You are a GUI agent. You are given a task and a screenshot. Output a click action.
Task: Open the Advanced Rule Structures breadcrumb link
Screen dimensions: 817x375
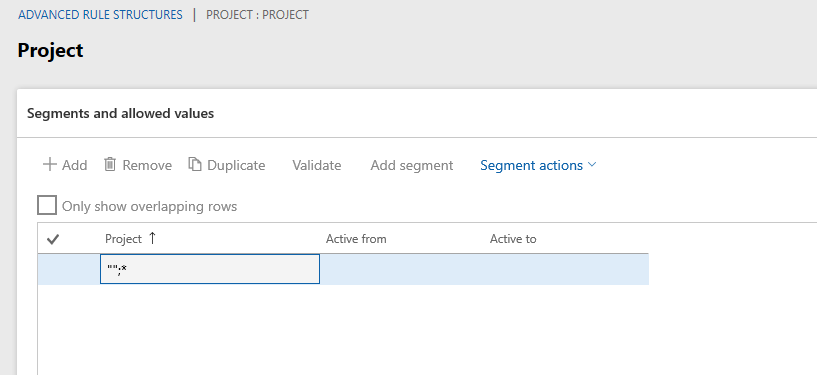pos(101,15)
